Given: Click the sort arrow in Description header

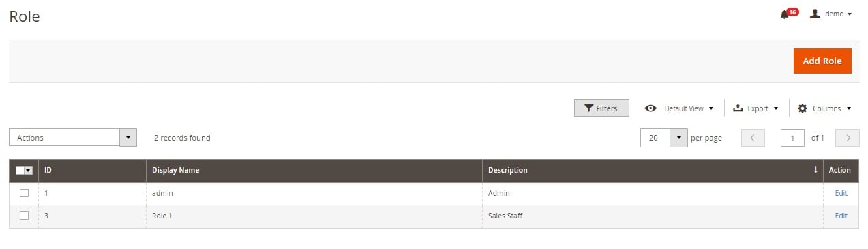Looking at the screenshot, I should tap(815, 170).
